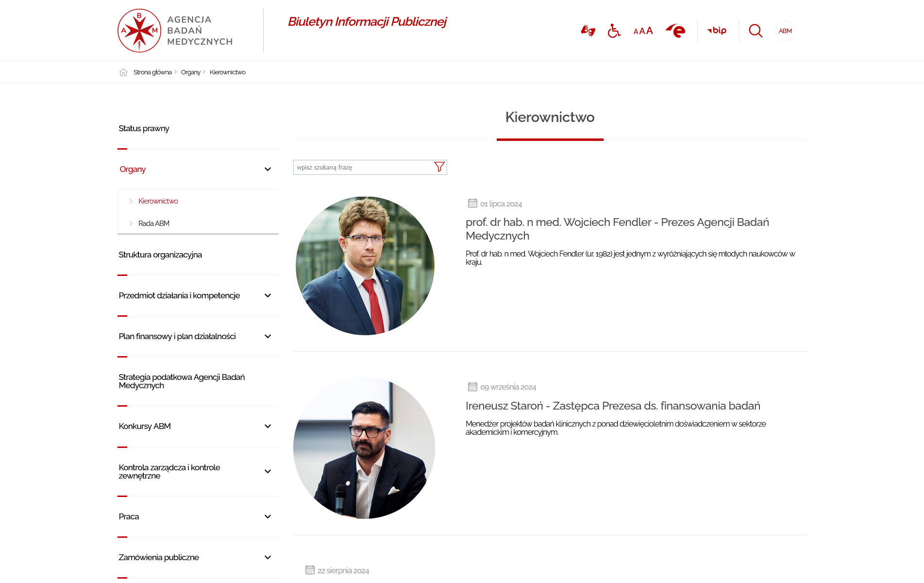Expand Przedmiot działania i kompetencje section
The image size is (924, 583).
[268, 296]
